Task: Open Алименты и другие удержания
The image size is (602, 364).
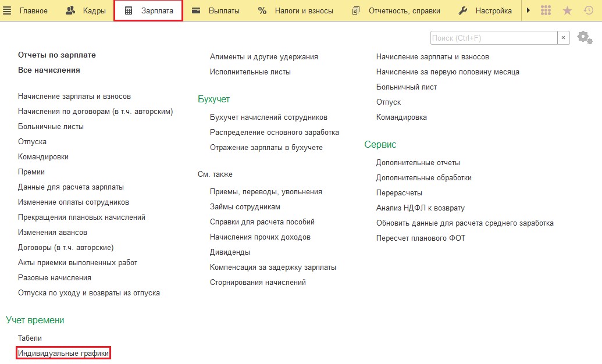Action: coord(263,57)
